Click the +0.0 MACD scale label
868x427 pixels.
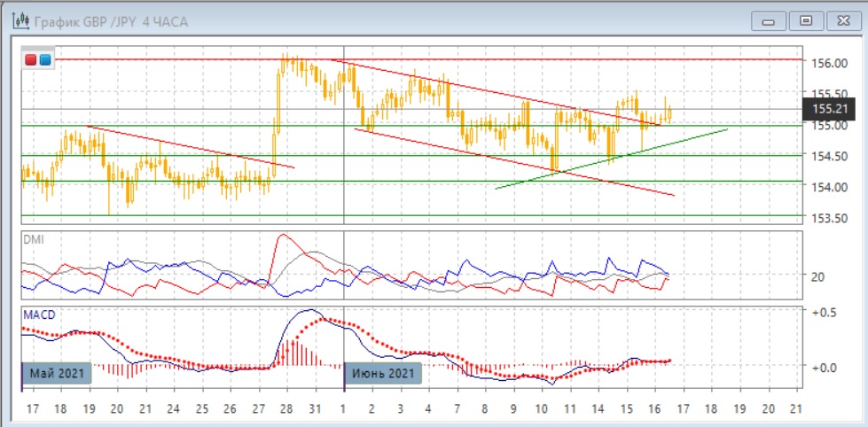click(x=826, y=367)
